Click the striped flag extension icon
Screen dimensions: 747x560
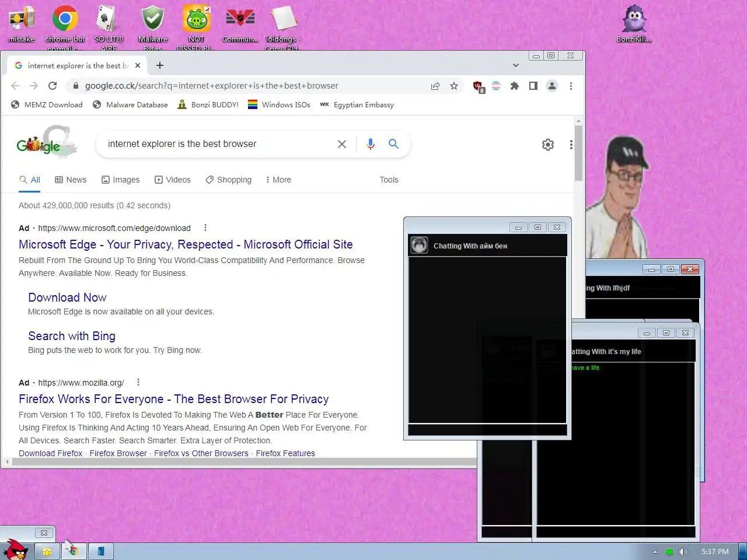coord(496,86)
